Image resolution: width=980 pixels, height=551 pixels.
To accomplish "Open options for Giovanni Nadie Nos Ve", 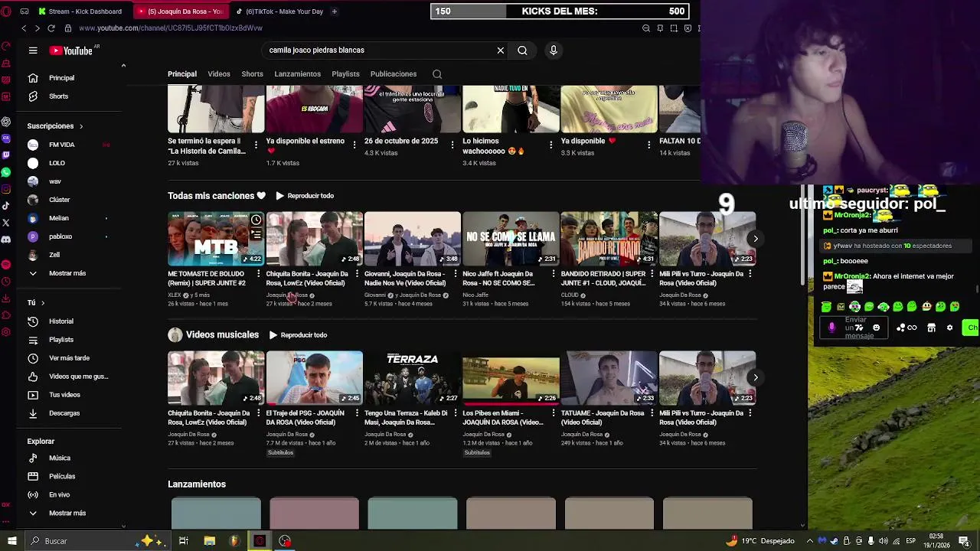I will [x=455, y=274].
